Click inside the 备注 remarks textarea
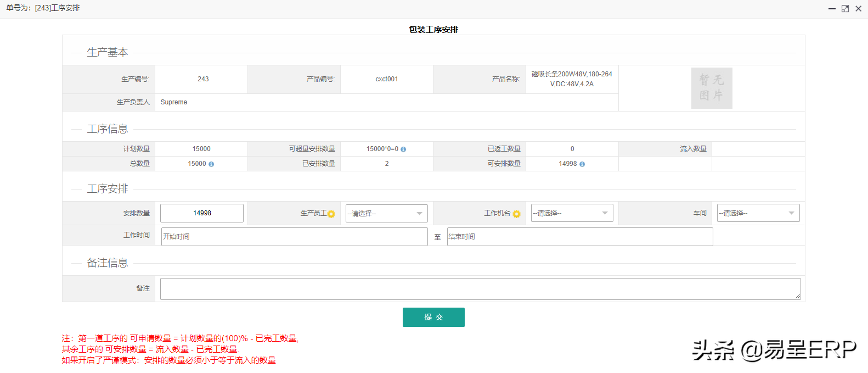This screenshot has width=868, height=373. click(480, 289)
